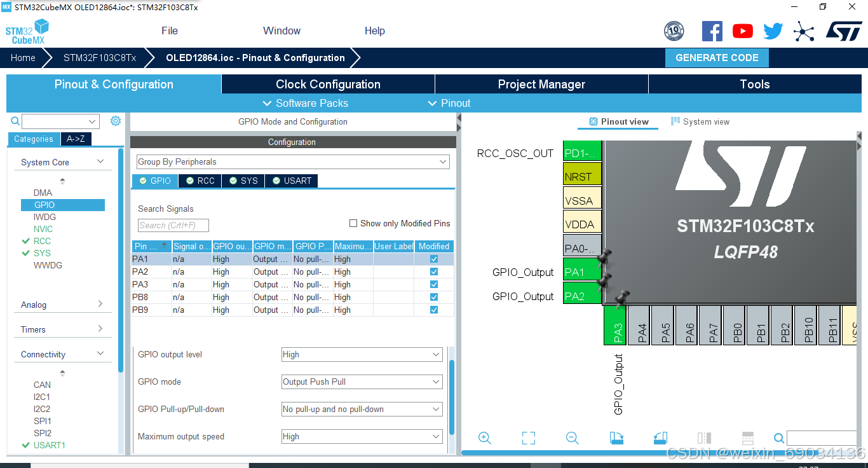Switch to the Clock Configuration tab
868x468 pixels.
tap(328, 84)
